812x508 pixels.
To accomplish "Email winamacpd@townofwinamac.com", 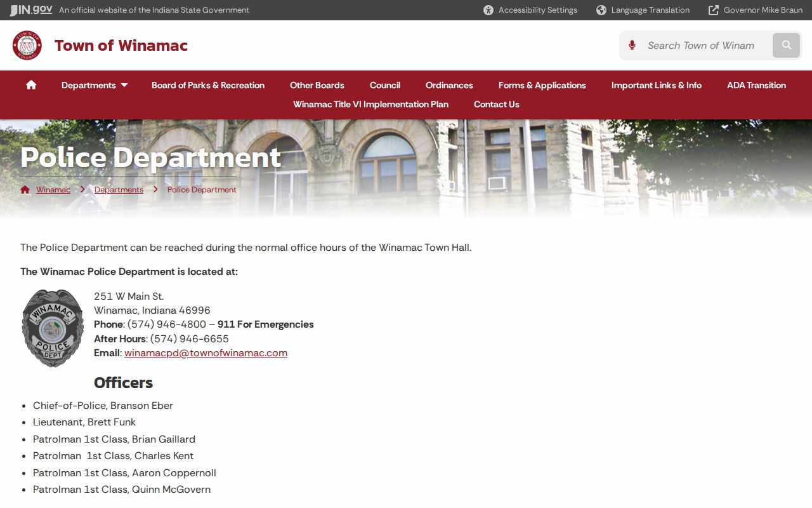I will click(206, 353).
